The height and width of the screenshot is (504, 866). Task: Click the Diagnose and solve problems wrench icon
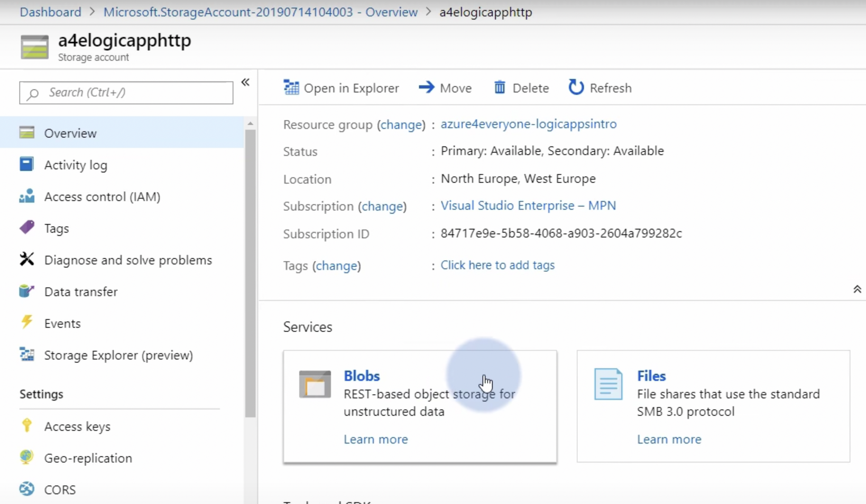coord(26,259)
